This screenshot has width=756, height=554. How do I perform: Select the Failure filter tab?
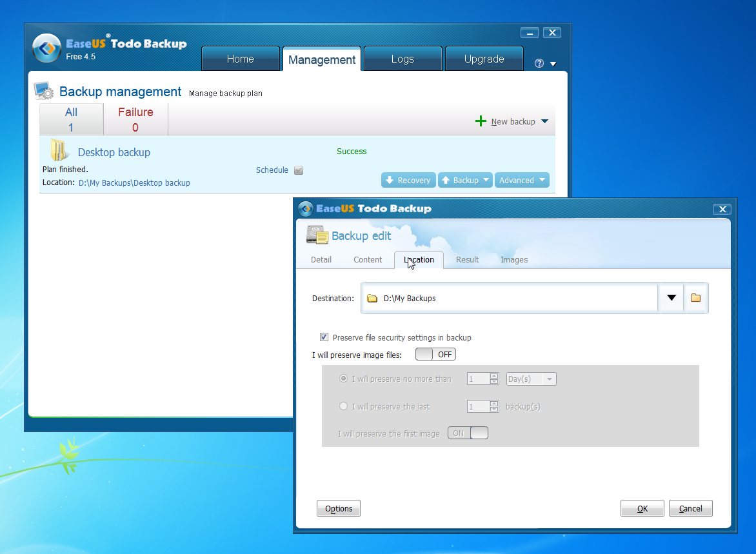tap(135, 119)
